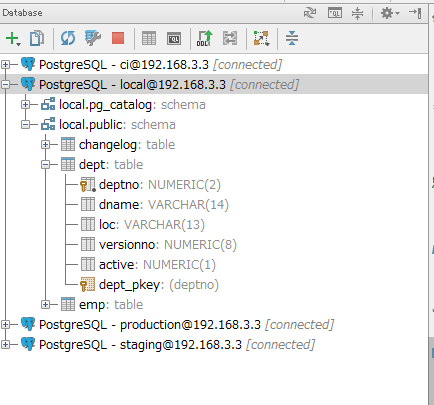Click the Scroll from editor diagram icon
Viewport: 434px width, 405px height.
261,38
